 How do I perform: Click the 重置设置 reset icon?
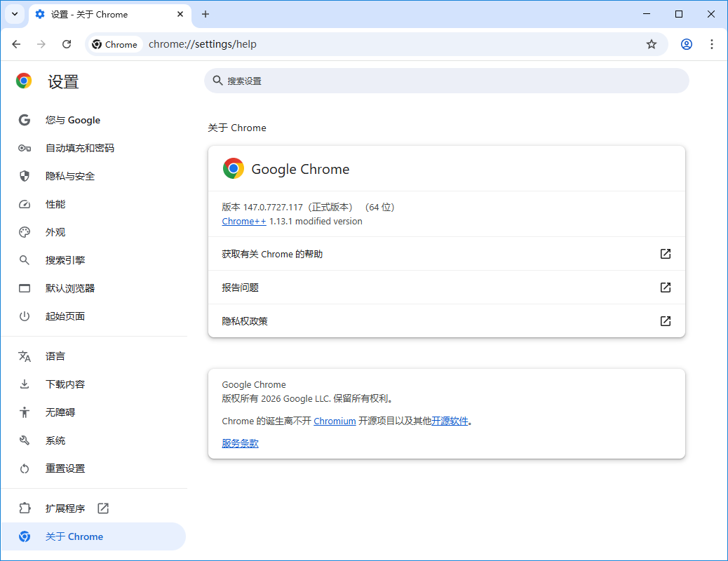tap(25, 468)
